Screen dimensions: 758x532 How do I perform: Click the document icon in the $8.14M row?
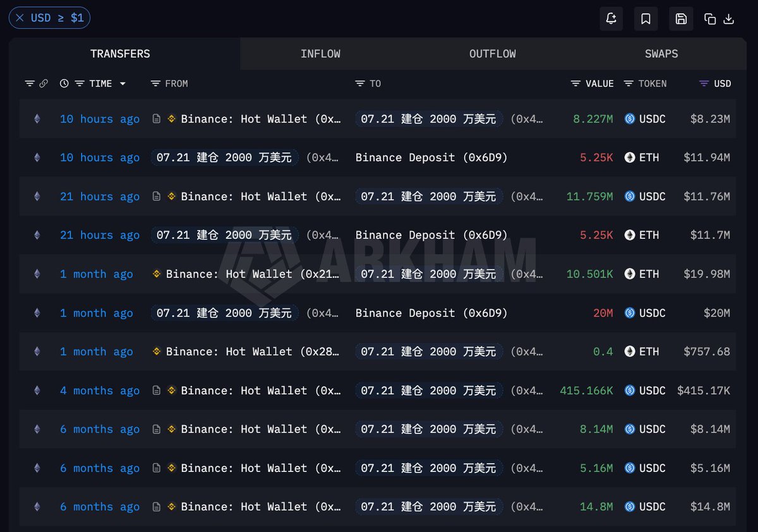click(x=157, y=429)
